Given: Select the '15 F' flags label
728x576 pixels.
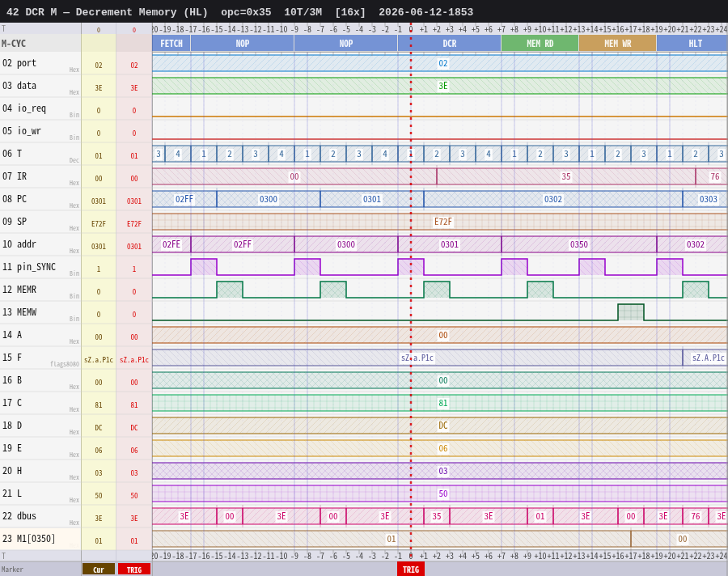Looking at the screenshot, I should pyautogui.click(x=12, y=358).
